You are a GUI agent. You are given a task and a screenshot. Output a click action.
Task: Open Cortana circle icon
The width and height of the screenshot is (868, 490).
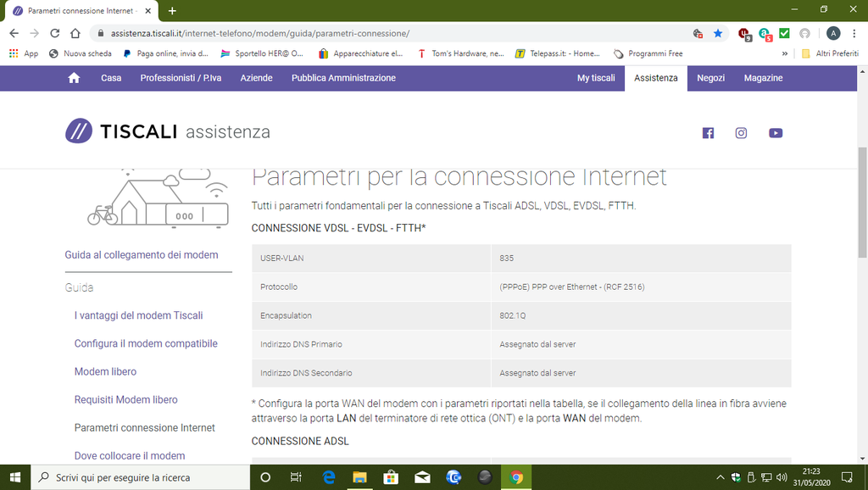(265, 477)
